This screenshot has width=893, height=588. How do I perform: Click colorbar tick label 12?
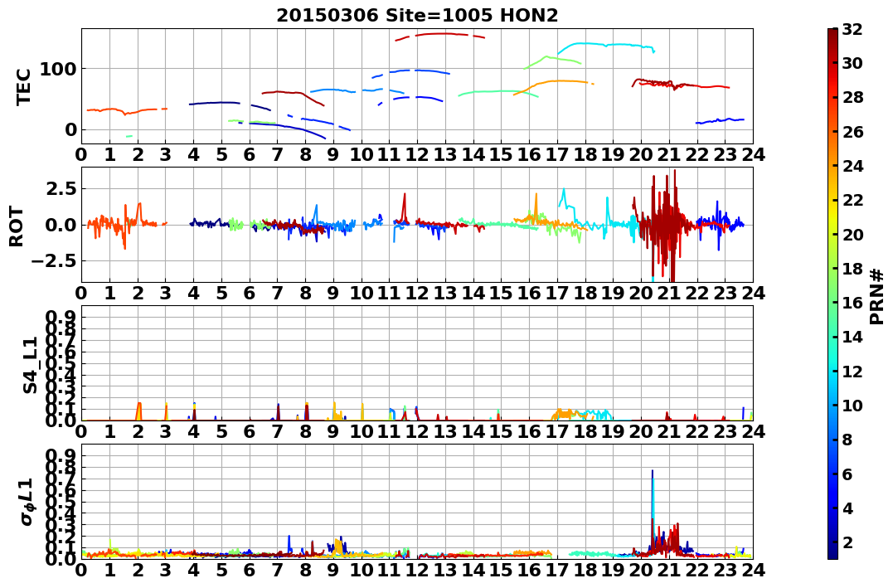tap(852, 371)
